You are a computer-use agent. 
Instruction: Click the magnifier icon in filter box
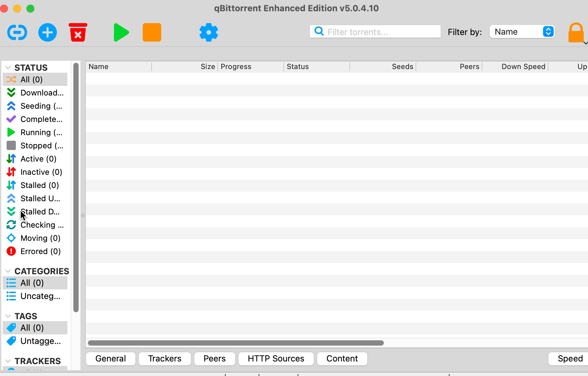[x=319, y=31]
